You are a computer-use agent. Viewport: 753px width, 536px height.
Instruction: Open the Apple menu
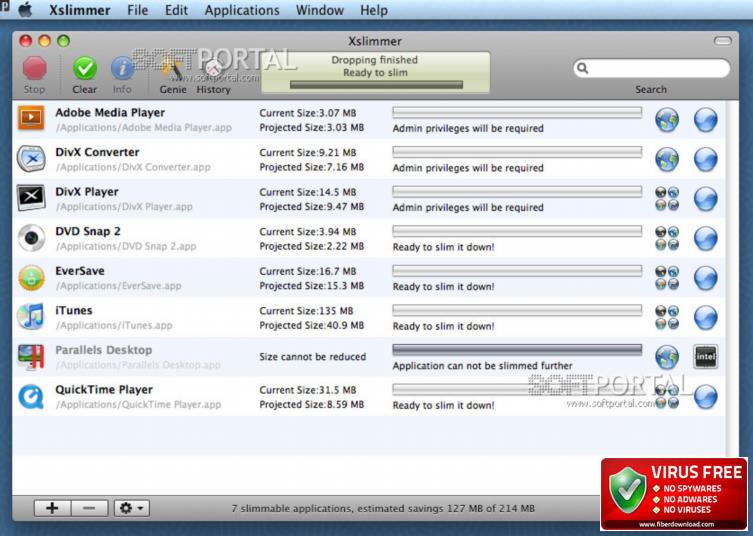point(25,10)
